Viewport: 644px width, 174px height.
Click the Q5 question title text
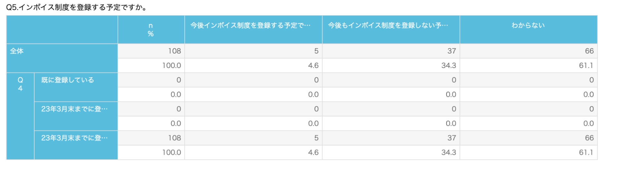click(x=77, y=7)
